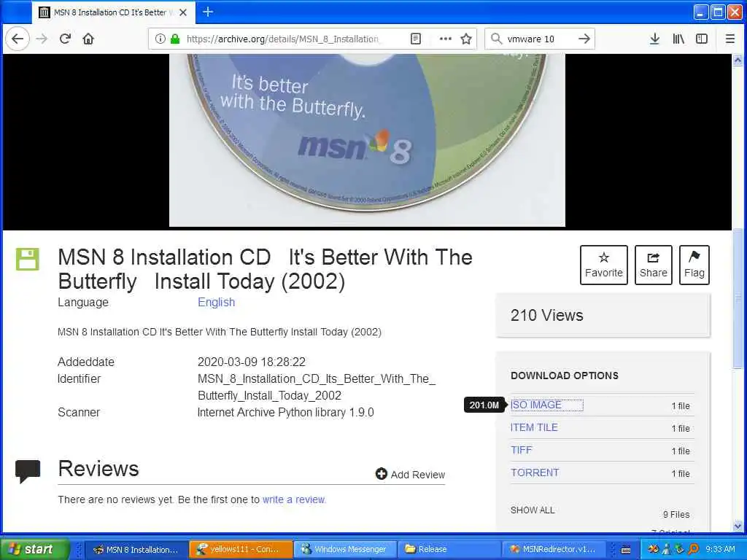This screenshot has height=560, width=747.
Task: Download the TIFF file
Action: tap(521, 450)
